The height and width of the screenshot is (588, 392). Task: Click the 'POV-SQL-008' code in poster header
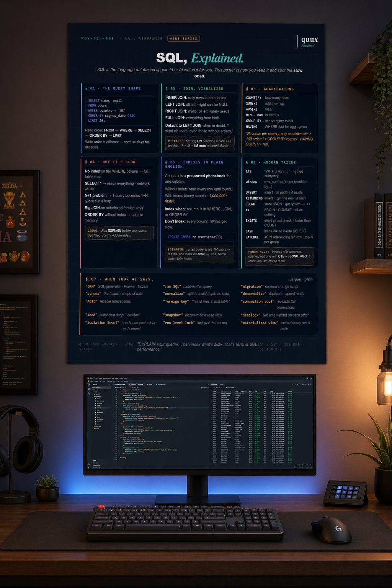coord(98,38)
